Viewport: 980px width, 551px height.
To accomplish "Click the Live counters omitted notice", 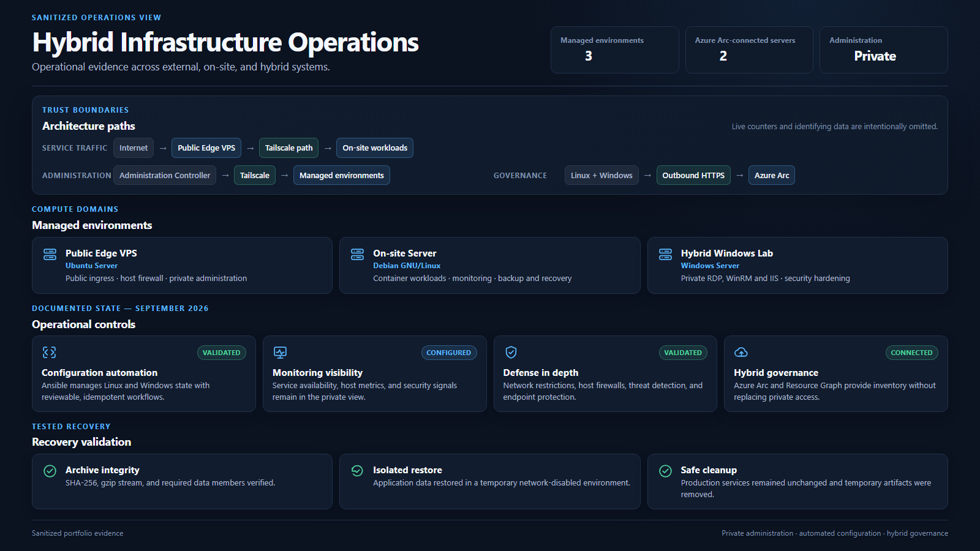I will tap(835, 127).
